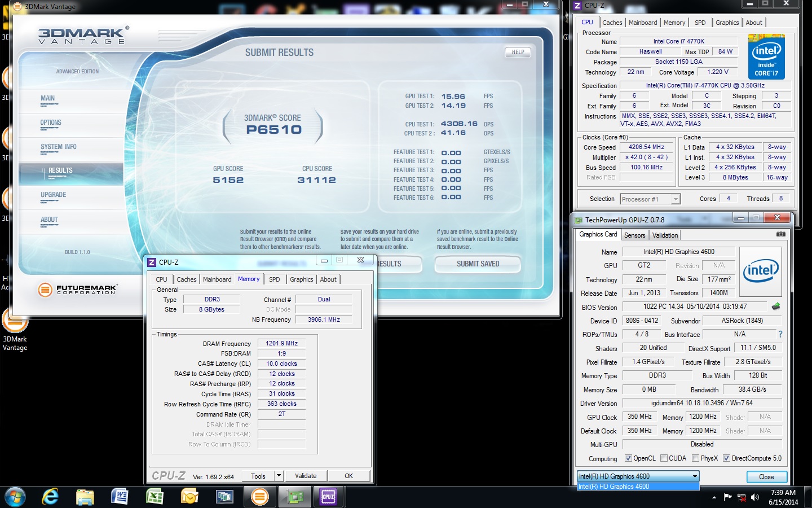Switch to GPU-Z taskbar button
Image resolution: width=812 pixels, height=508 pixels.
click(295, 497)
